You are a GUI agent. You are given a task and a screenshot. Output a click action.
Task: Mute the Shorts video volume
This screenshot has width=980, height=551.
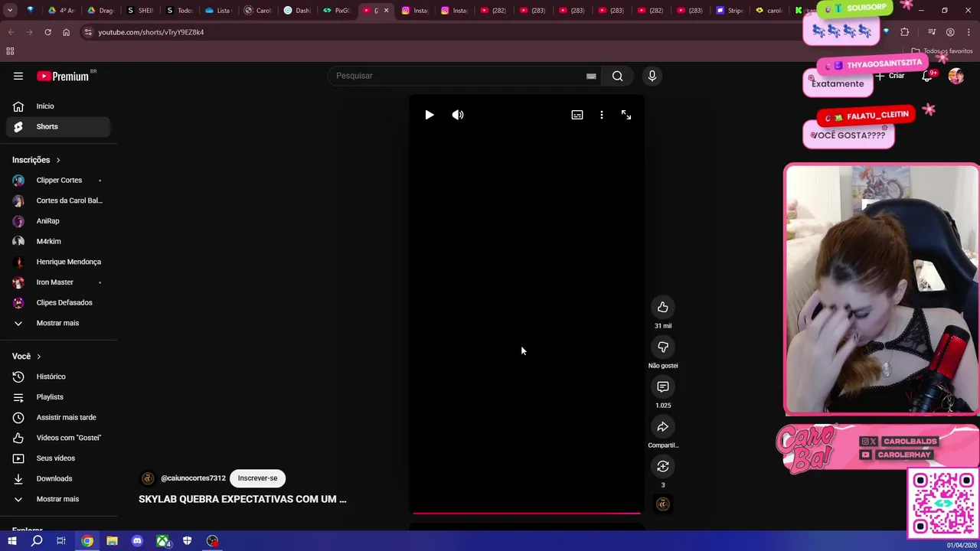tap(458, 115)
